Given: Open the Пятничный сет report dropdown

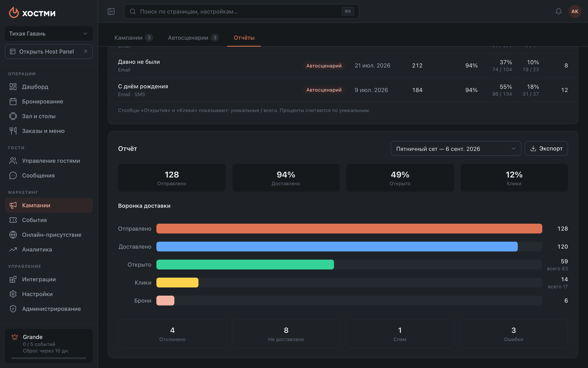Looking at the screenshot, I should point(456,148).
